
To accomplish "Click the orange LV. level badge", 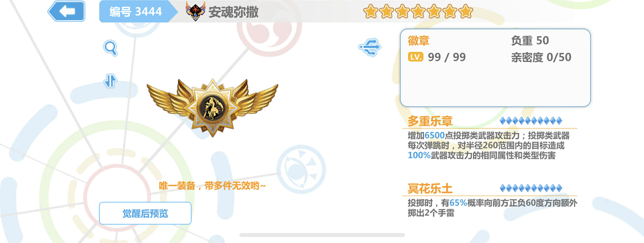I will tap(416, 57).
